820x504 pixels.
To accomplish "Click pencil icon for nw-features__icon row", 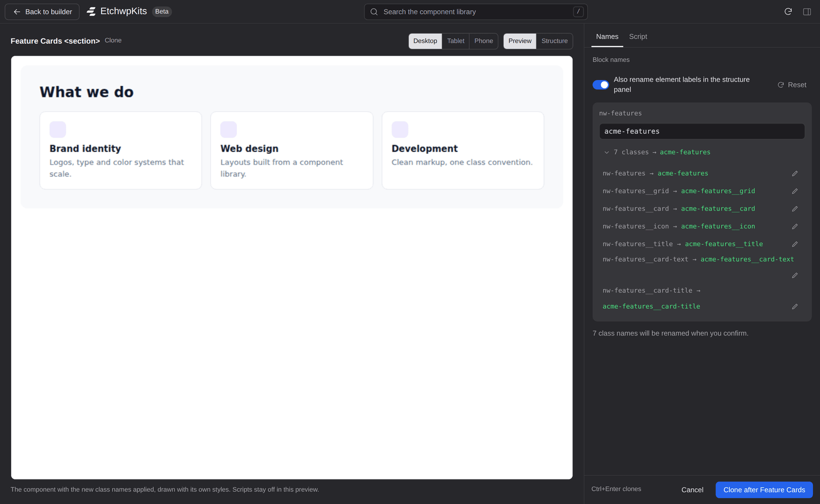I will pyautogui.click(x=795, y=226).
